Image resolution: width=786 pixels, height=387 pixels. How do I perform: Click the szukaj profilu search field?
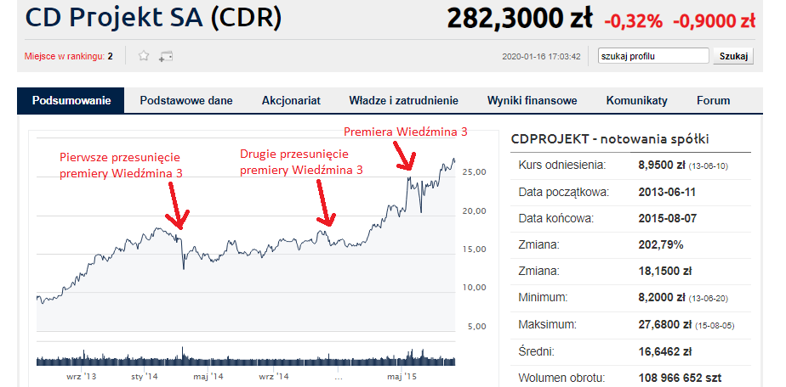point(653,56)
